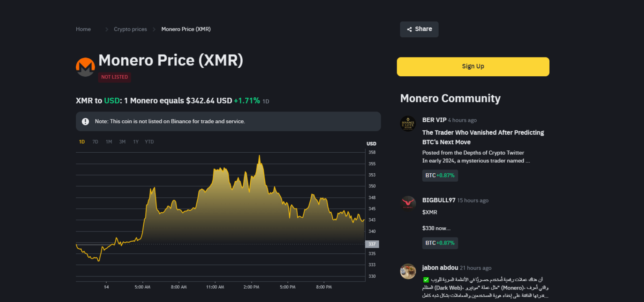Open the BER VIP user avatar

click(408, 124)
